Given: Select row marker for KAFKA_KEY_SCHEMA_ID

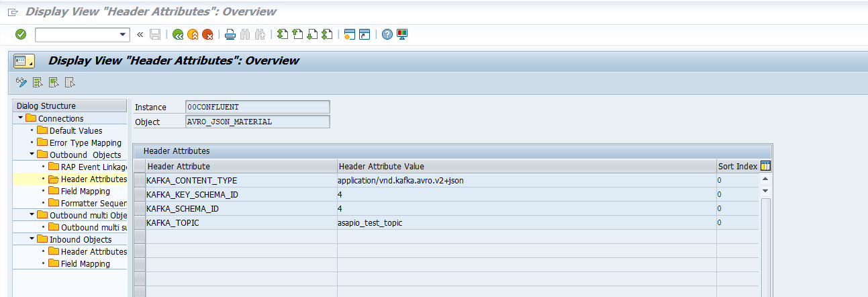Looking at the screenshot, I should (140, 194).
